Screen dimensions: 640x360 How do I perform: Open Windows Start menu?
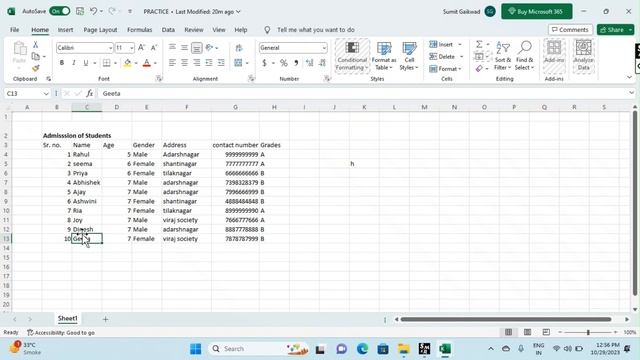pyautogui.click(x=196, y=349)
